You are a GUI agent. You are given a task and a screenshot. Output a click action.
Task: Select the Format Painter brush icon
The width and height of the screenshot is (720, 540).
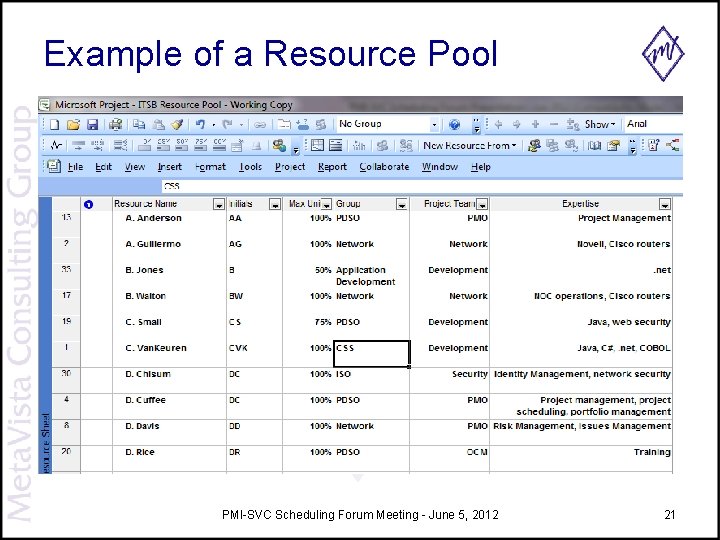coord(177,124)
